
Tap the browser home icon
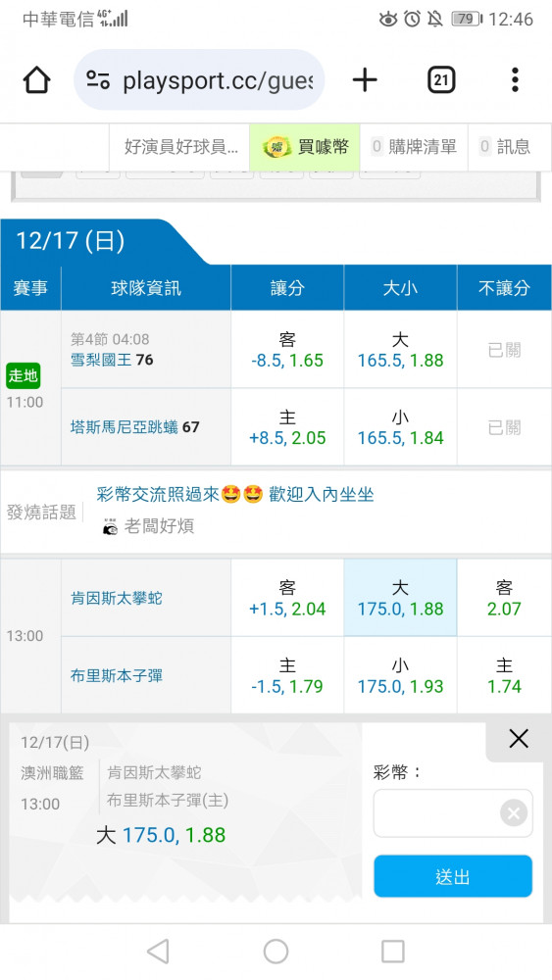pyautogui.click(x=37, y=80)
